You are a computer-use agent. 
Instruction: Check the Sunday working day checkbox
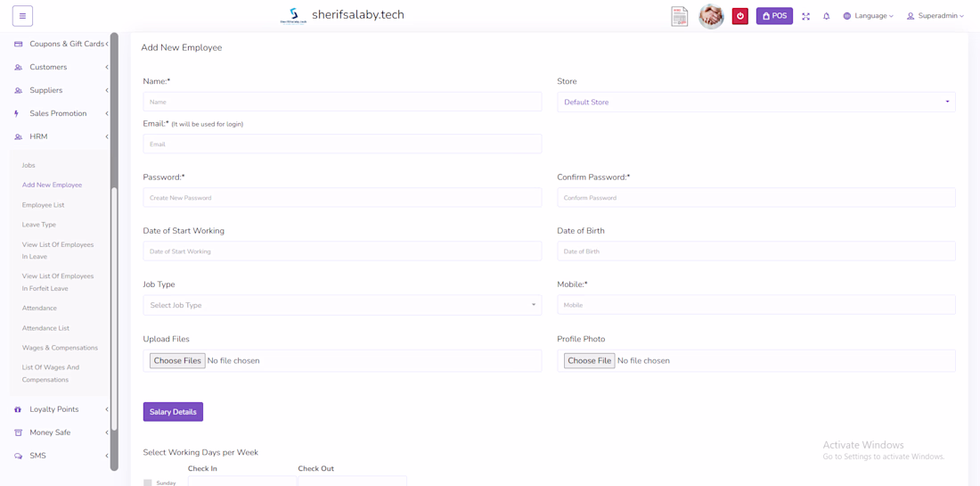[148, 482]
